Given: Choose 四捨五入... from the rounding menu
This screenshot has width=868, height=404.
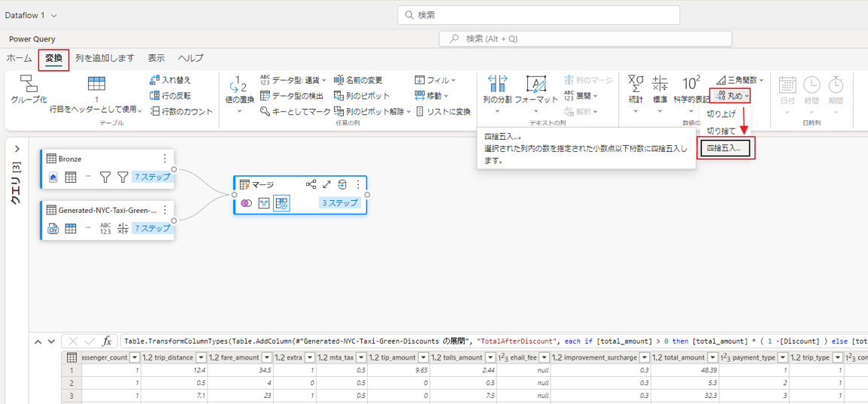Looking at the screenshot, I should pyautogui.click(x=726, y=149).
